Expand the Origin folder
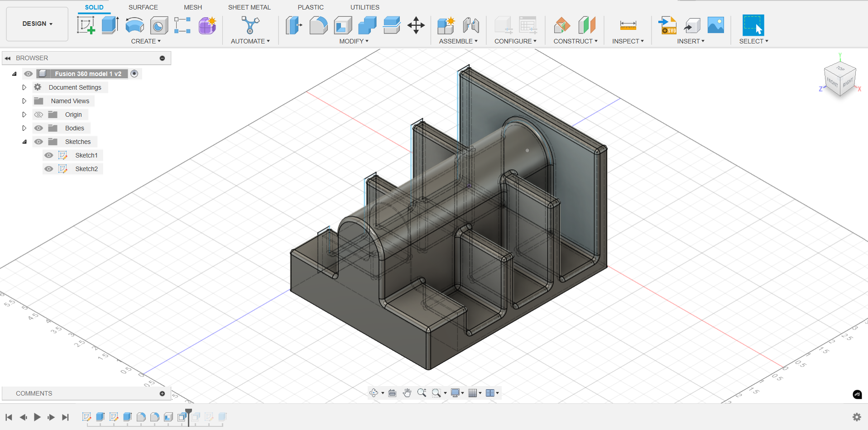 point(24,115)
